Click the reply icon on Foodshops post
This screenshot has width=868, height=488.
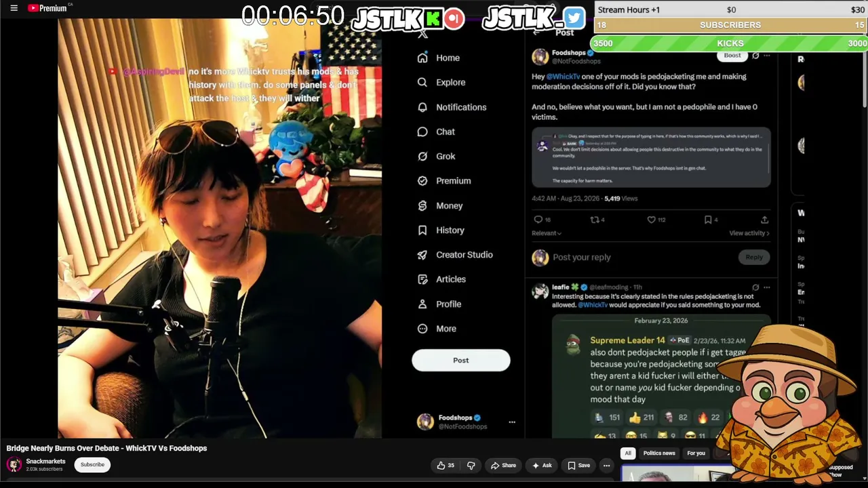tap(538, 220)
